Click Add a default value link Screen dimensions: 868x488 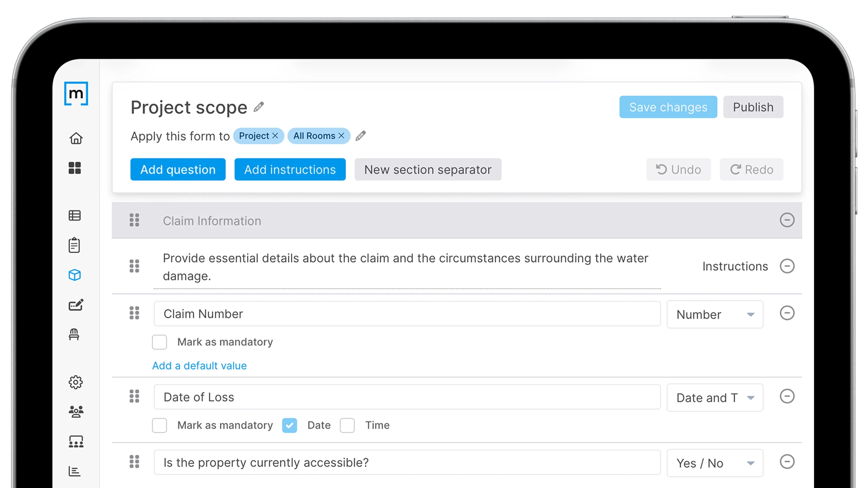(199, 365)
